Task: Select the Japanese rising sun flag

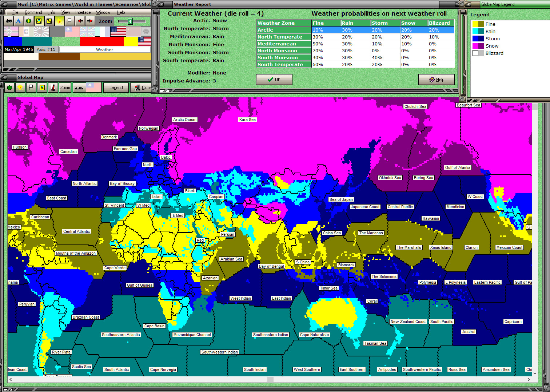Action: (41, 32)
